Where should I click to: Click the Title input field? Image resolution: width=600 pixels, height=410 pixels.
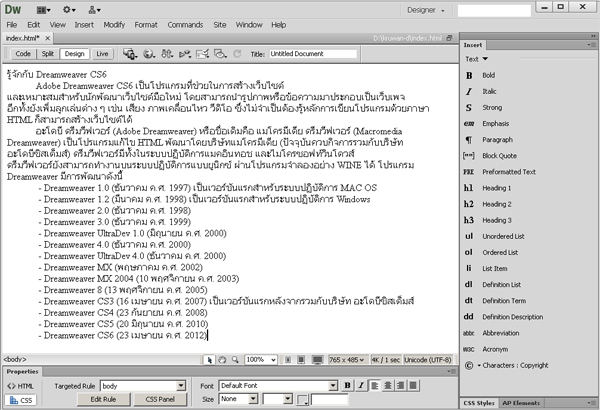click(x=313, y=54)
